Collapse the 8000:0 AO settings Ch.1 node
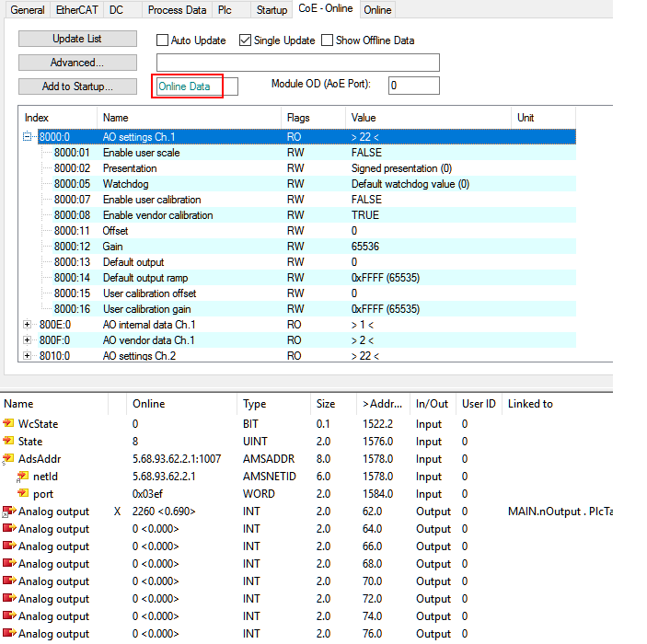Image resolution: width=647 pixels, height=644 pixels. coord(28,136)
